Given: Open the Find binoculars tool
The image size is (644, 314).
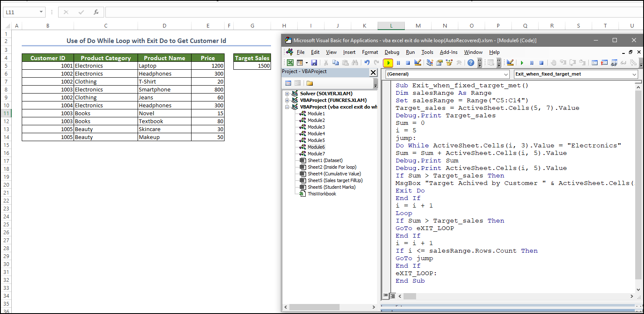Looking at the screenshot, I should (355, 63).
